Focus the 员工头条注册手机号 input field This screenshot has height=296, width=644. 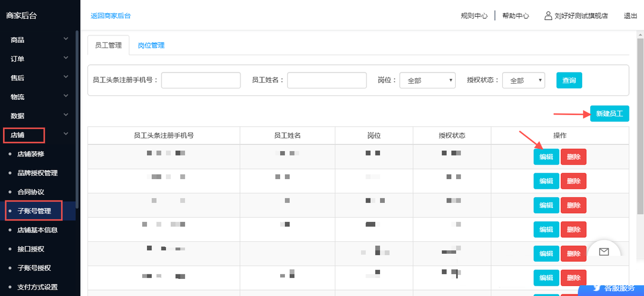point(201,80)
